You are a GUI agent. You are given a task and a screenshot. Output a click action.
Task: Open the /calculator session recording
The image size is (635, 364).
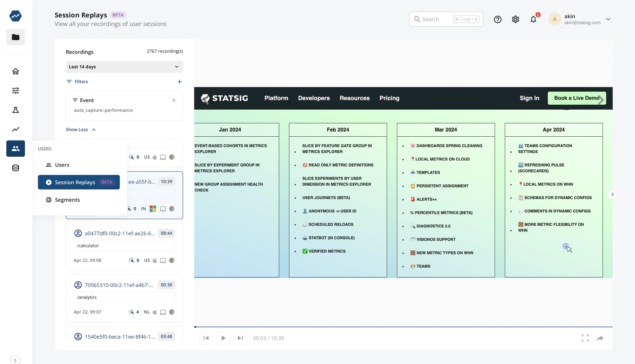[x=124, y=247]
